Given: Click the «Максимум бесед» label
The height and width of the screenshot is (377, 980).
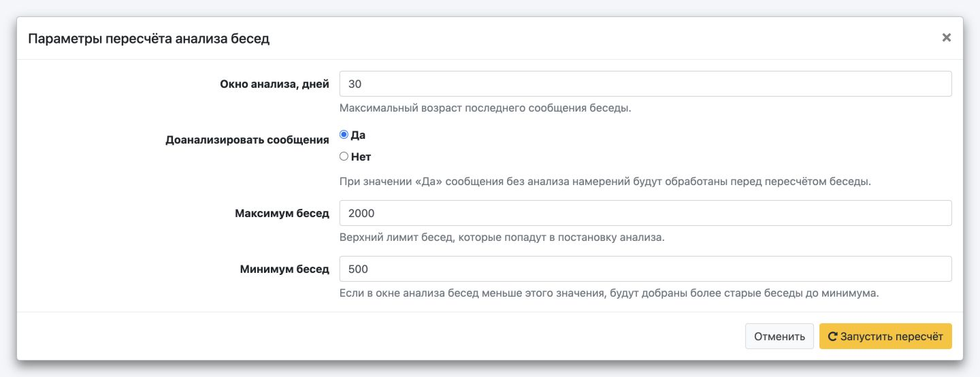Looking at the screenshot, I should pyautogui.click(x=282, y=214).
